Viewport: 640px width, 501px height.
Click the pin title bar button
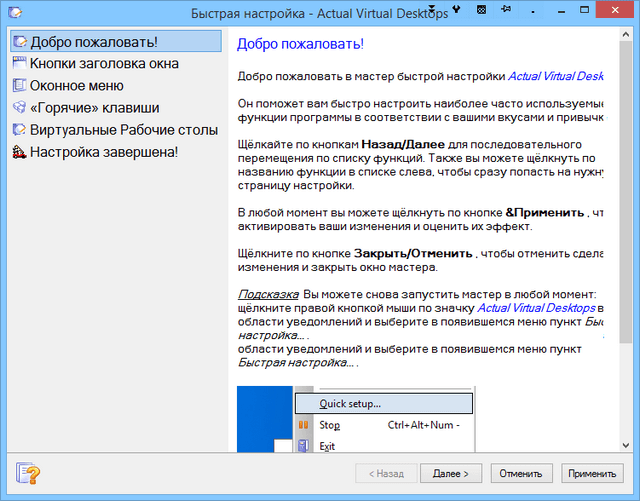click(x=507, y=9)
